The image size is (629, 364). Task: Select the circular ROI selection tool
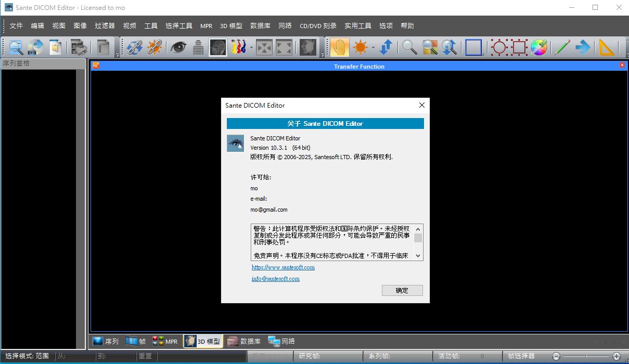(499, 47)
